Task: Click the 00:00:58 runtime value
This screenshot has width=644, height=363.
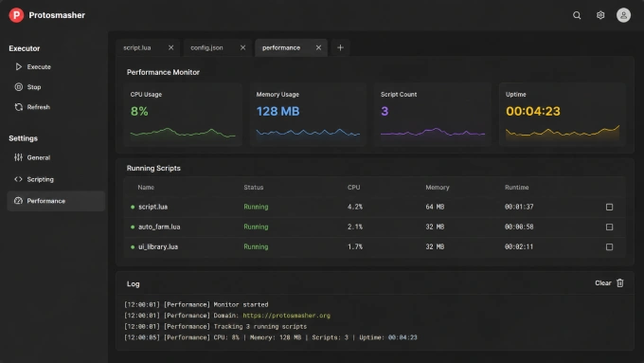Action: click(519, 227)
